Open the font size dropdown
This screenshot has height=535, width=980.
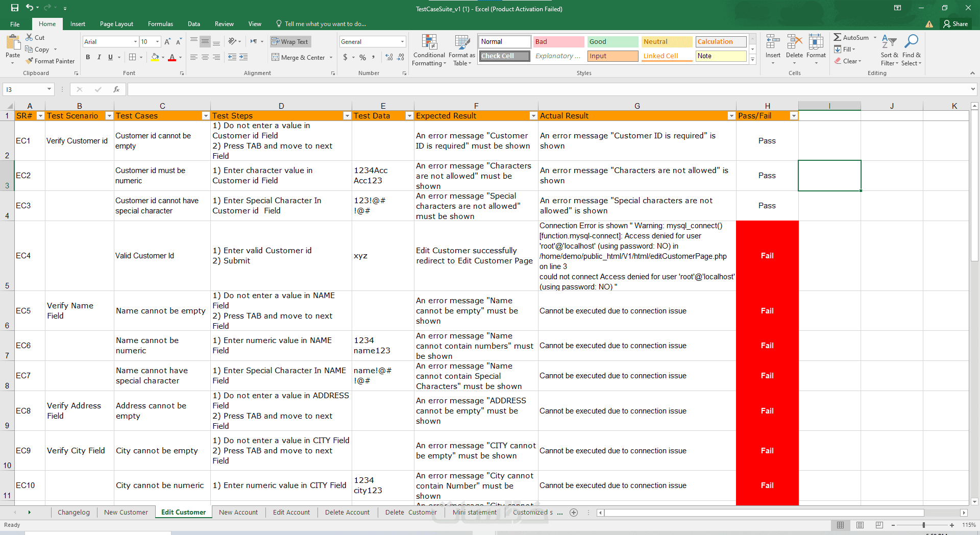click(x=157, y=42)
